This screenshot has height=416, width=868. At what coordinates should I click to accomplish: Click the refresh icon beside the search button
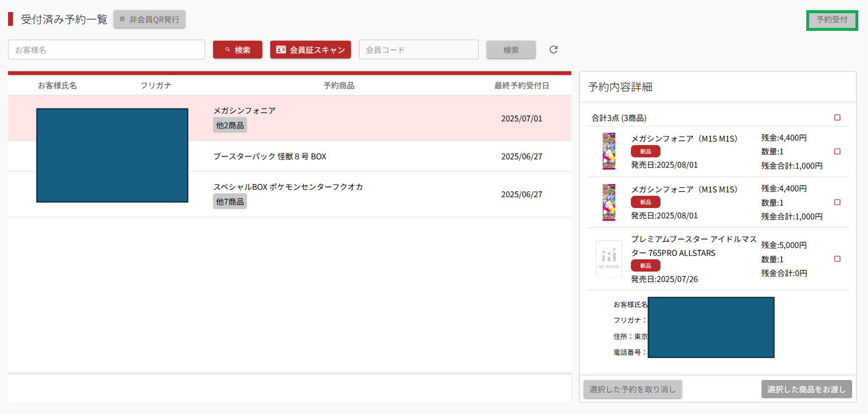[553, 50]
